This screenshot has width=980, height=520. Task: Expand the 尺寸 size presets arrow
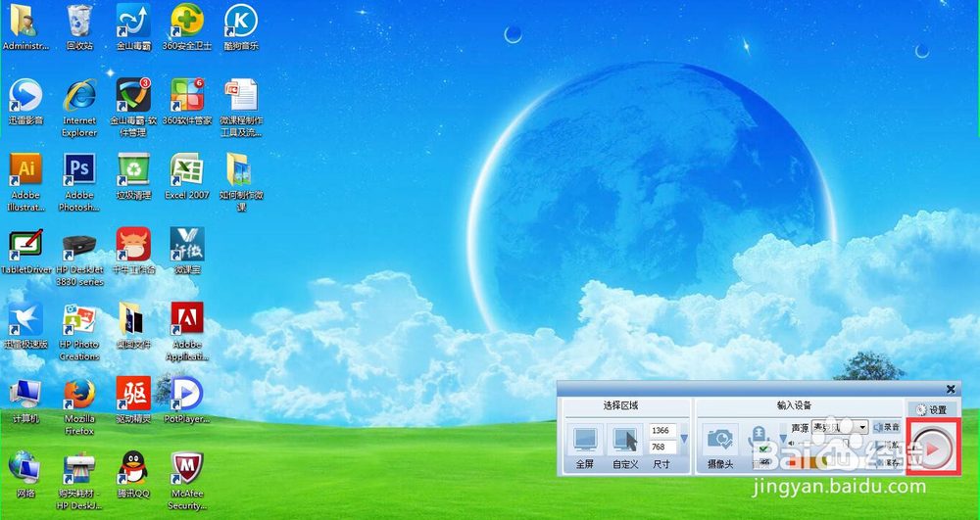coord(684,439)
